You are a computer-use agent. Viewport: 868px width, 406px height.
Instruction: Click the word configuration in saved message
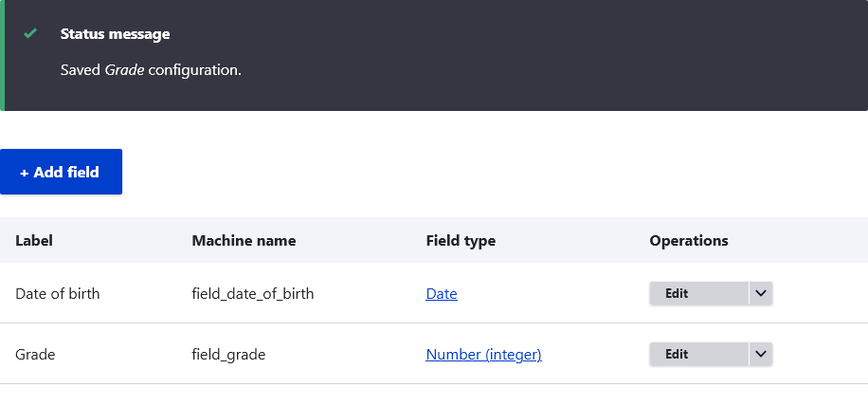pyautogui.click(x=195, y=70)
